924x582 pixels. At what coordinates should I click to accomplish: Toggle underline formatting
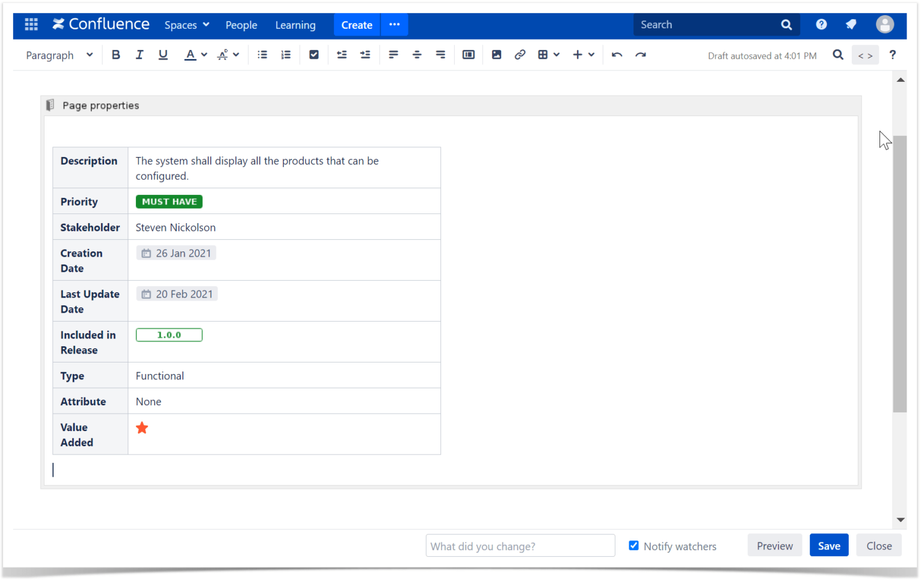(x=162, y=55)
